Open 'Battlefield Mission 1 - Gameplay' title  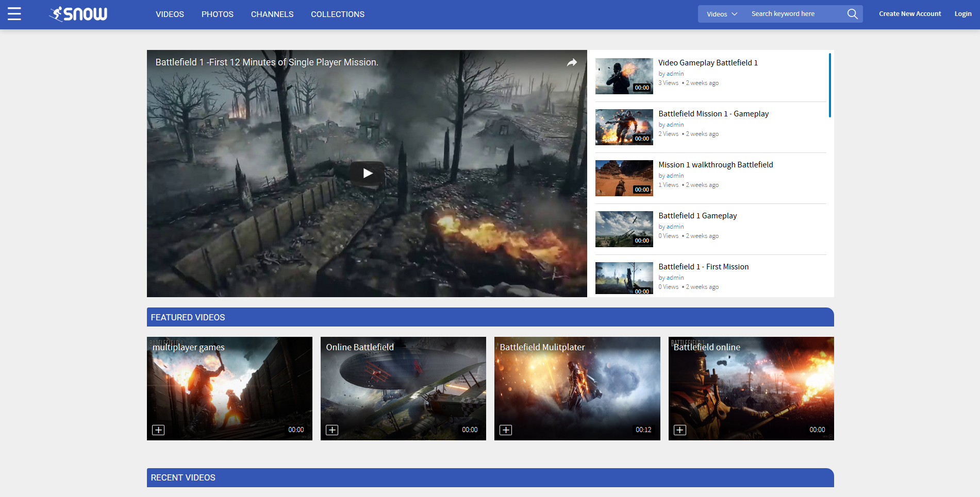click(x=713, y=114)
